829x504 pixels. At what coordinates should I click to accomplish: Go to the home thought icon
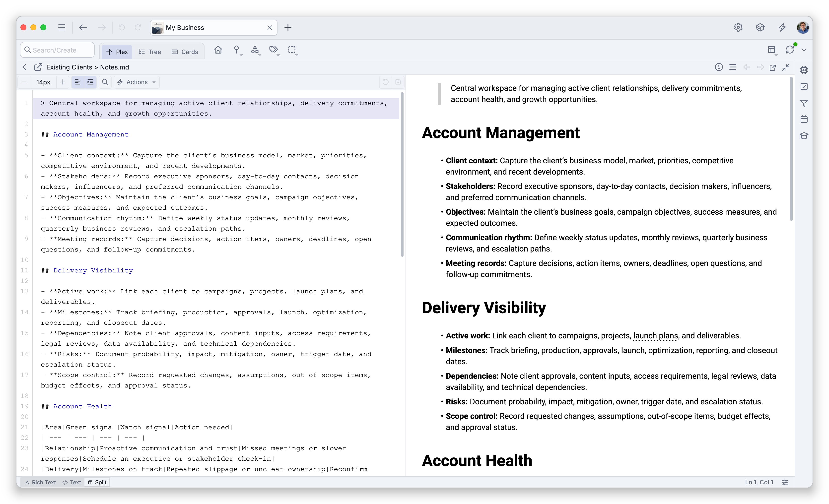[218, 50]
